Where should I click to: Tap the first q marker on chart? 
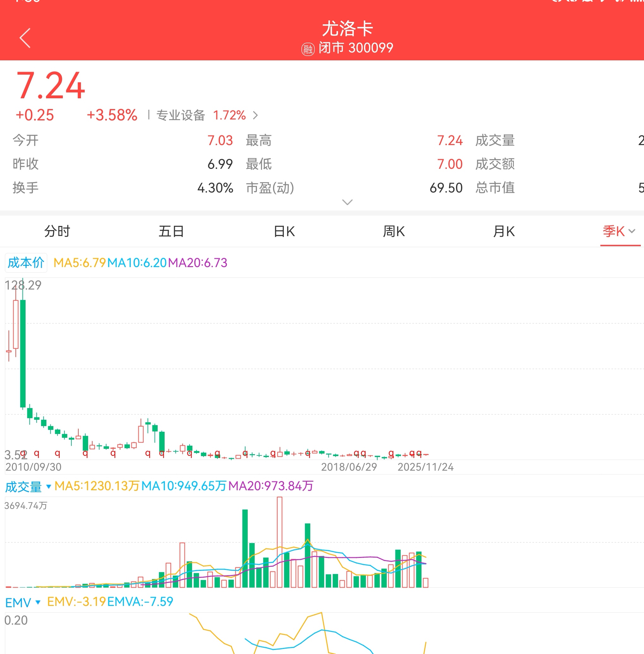[x=23, y=453]
